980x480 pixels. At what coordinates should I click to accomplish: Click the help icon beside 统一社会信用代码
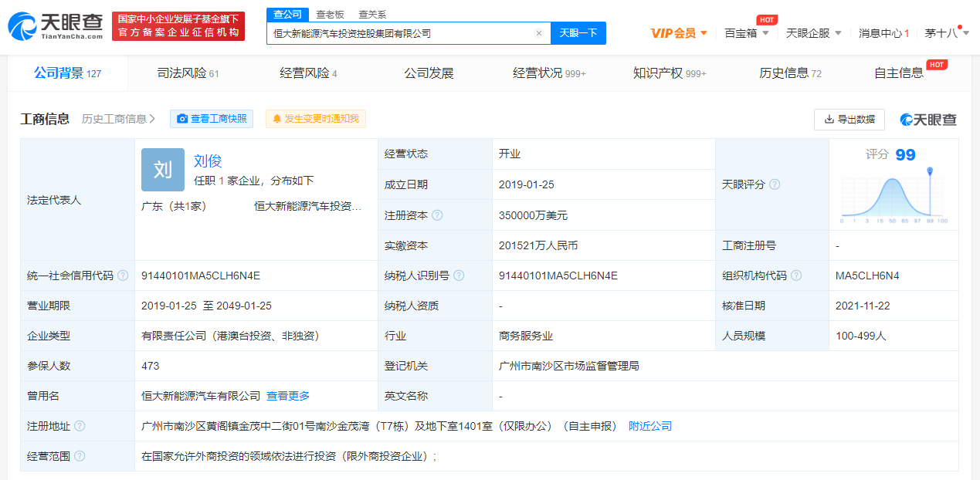point(123,275)
